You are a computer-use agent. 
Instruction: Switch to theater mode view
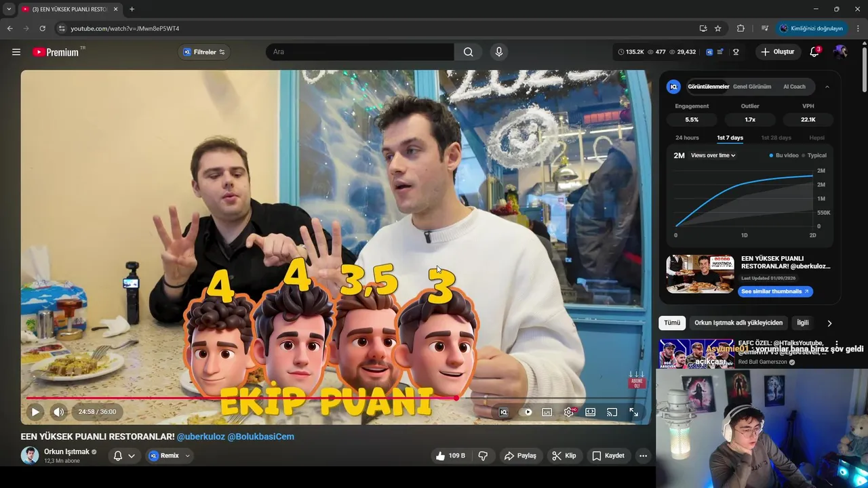pos(591,412)
